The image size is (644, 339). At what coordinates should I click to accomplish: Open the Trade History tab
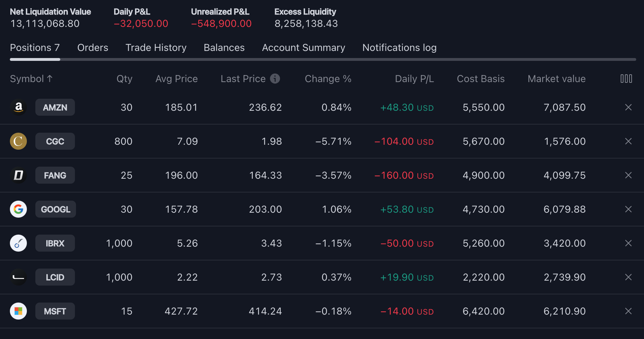[156, 48]
